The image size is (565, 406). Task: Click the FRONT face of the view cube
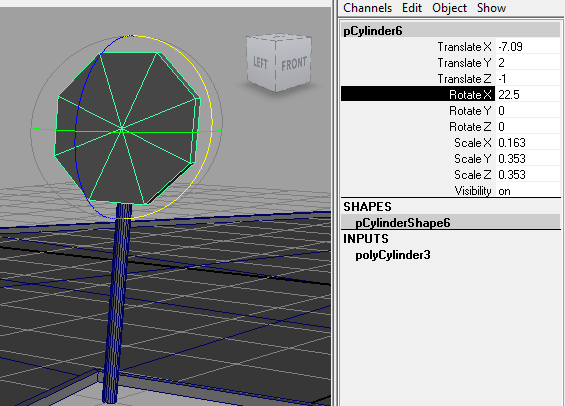(x=294, y=65)
